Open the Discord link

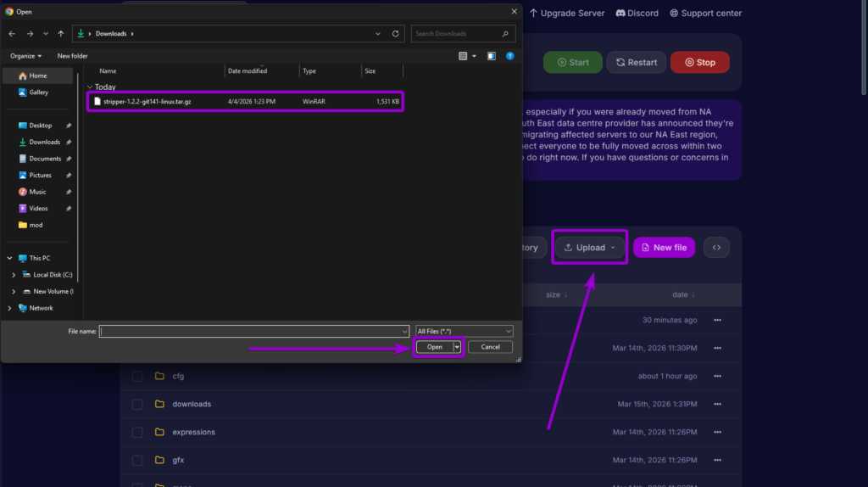point(637,14)
